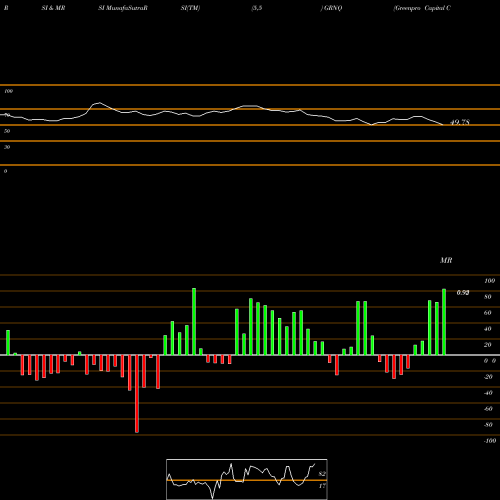Click the GRNQ ticker label in header

333,8
